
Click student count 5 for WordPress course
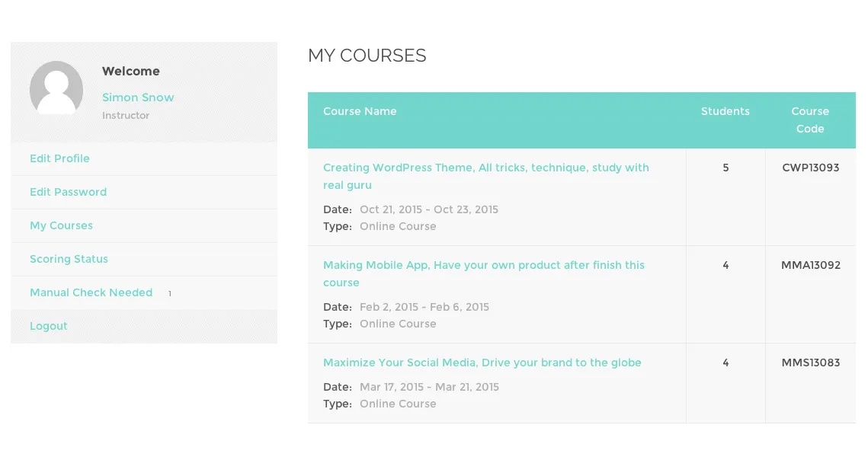[725, 168]
